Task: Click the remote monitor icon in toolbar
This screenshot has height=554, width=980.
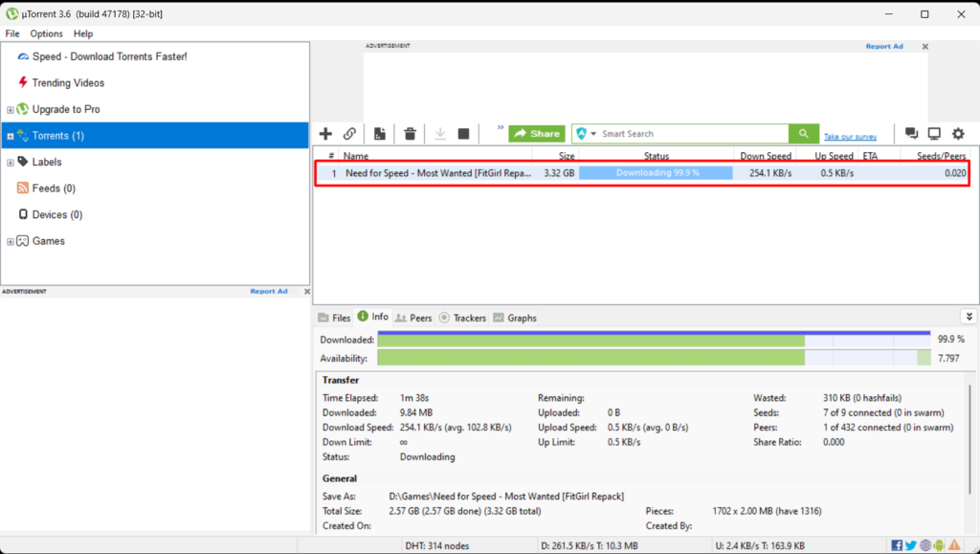Action: pyautogui.click(x=934, y=134)
